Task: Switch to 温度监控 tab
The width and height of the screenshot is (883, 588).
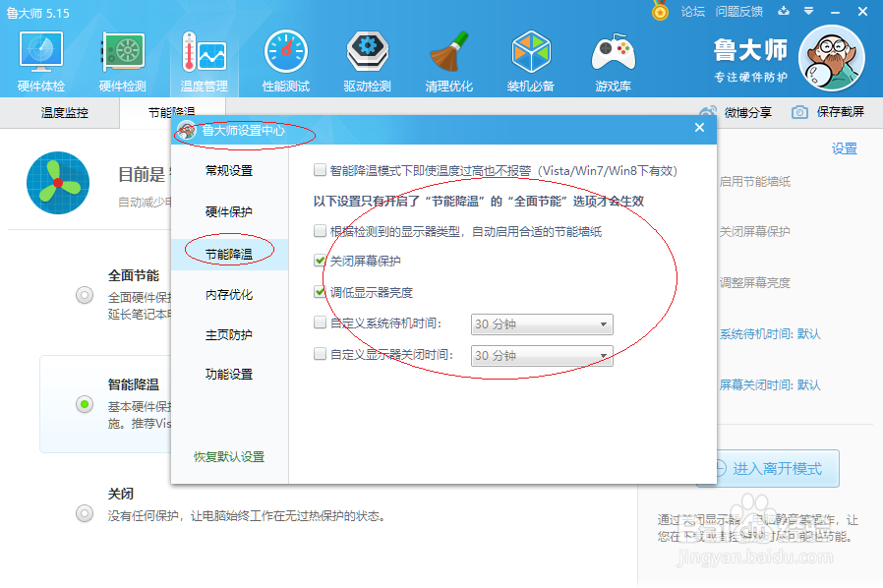Action: pyautogui.click(x=64, y=113)
